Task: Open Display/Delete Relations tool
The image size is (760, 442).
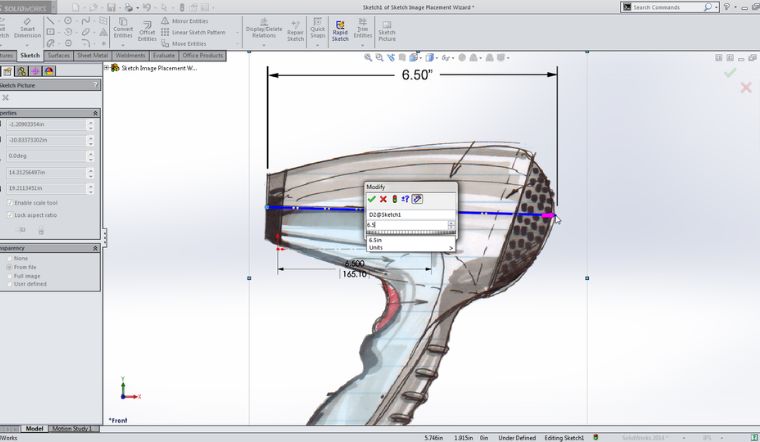Action: pos(264,28)
